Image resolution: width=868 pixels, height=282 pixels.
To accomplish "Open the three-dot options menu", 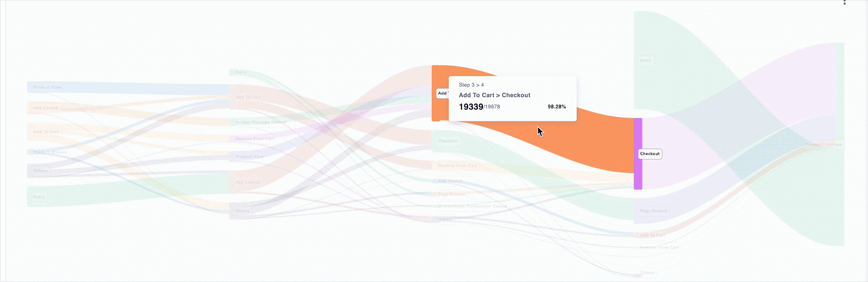I will [845, 3].
